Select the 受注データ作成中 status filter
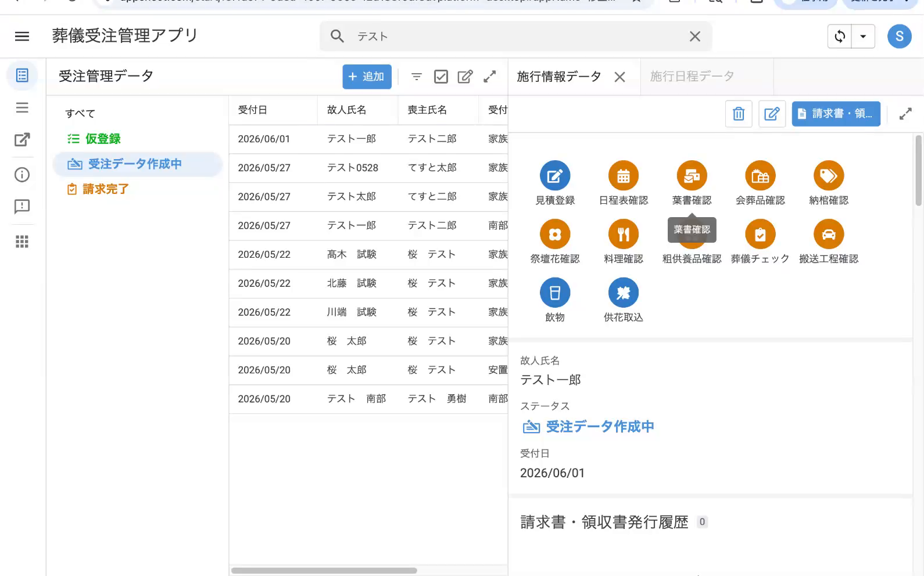 point(138,164)
